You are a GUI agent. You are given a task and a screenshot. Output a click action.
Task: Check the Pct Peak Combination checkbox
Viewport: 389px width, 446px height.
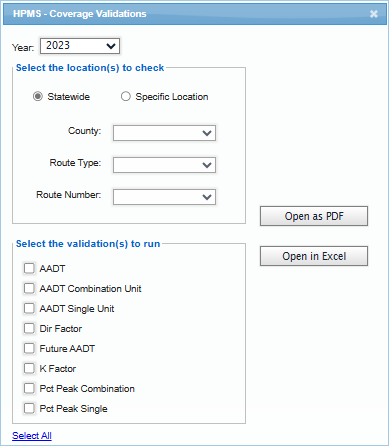29,388
